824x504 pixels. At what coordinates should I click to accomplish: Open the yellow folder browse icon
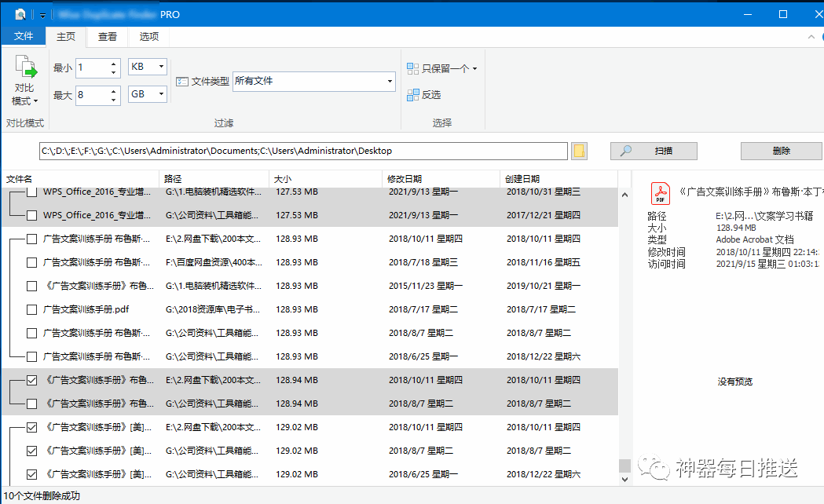click(579, 151)
